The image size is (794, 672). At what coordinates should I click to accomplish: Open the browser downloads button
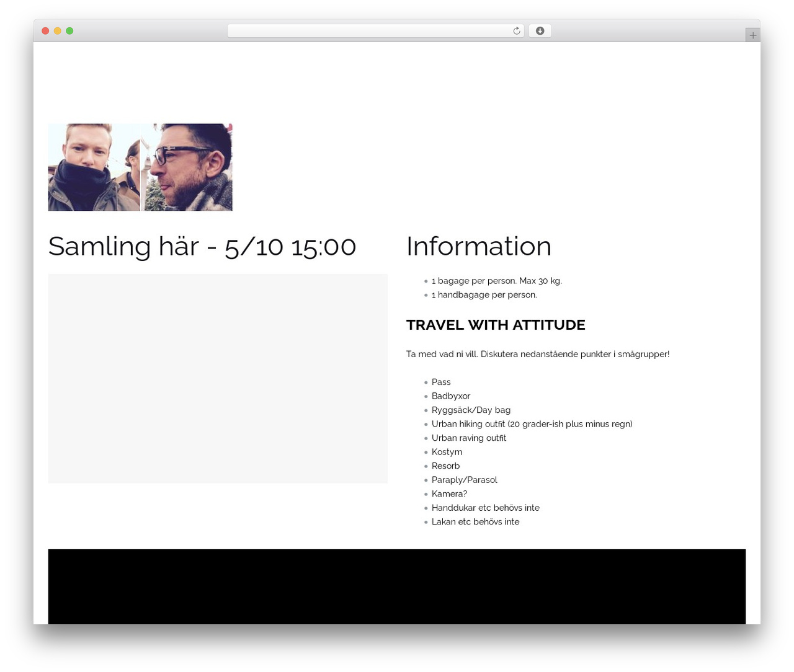tap(540, 31)
